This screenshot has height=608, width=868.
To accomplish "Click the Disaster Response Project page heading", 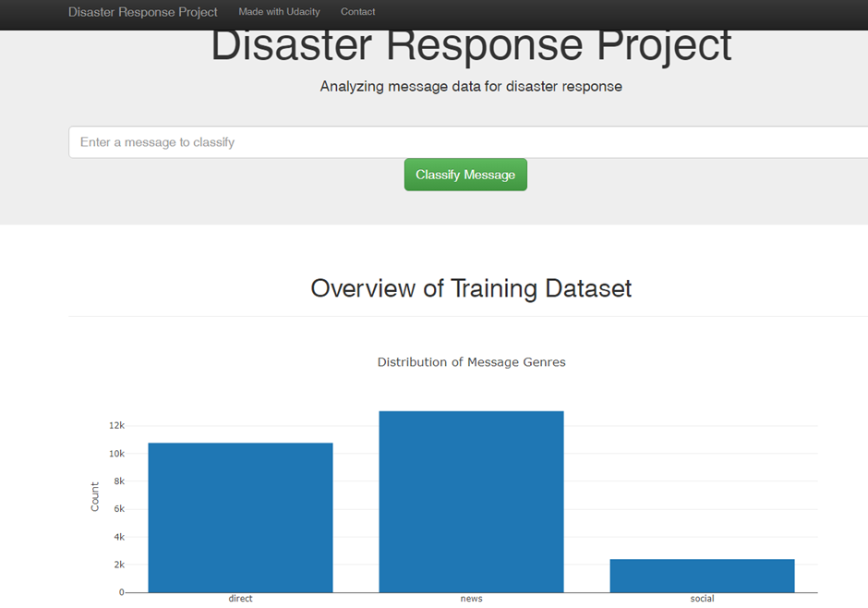I will coord(471,44).
